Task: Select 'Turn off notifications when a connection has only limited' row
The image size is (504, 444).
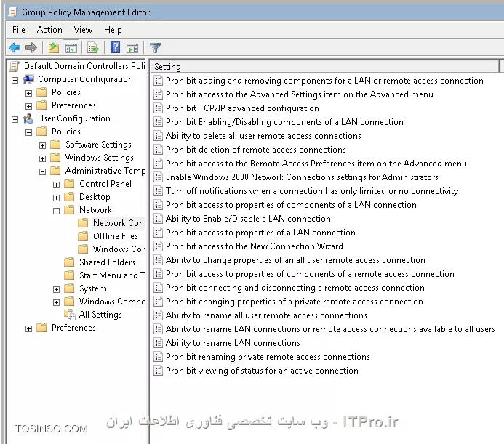Action: pyautogui.click(x=312, y=191)
